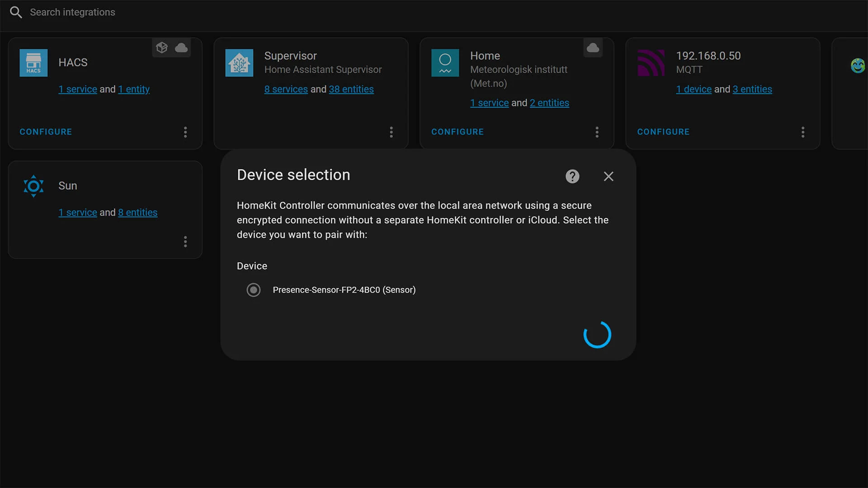Screen dimensions: 868x488
Task: Open MQTT 3 entities link
Action: pyautogui.click(x=752, y=89)
